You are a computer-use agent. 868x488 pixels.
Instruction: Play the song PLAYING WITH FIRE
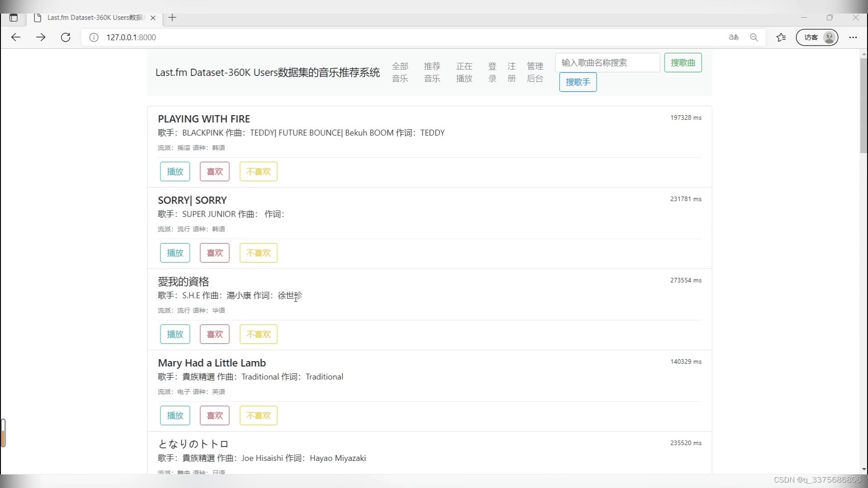click(175, 172)
